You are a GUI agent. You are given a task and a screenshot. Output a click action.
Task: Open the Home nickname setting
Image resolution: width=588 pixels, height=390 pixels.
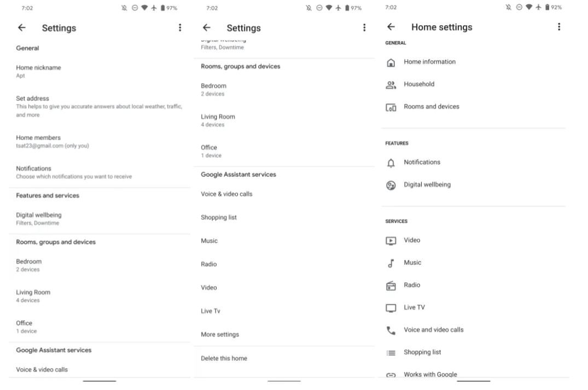pos(38,71)
